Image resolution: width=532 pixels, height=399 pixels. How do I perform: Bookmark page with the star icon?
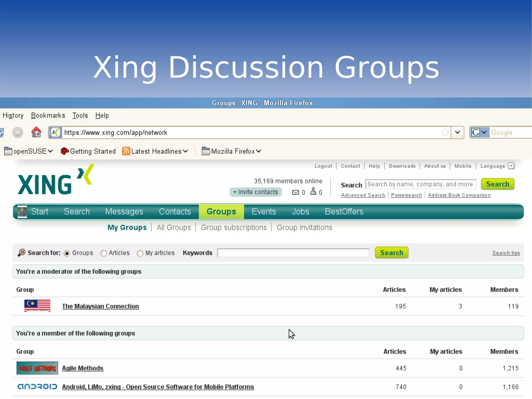[445, 132]
